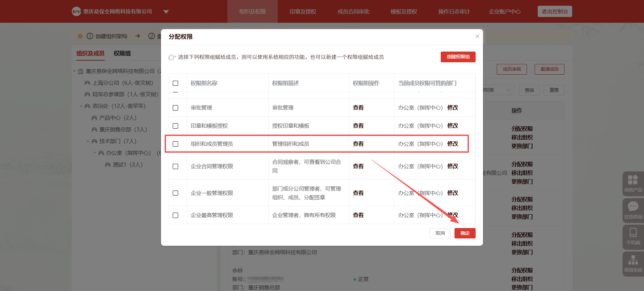Click the 测试1 group icon in tree
The height and width of the screenshot is (291, 644).
coord(108,165)
